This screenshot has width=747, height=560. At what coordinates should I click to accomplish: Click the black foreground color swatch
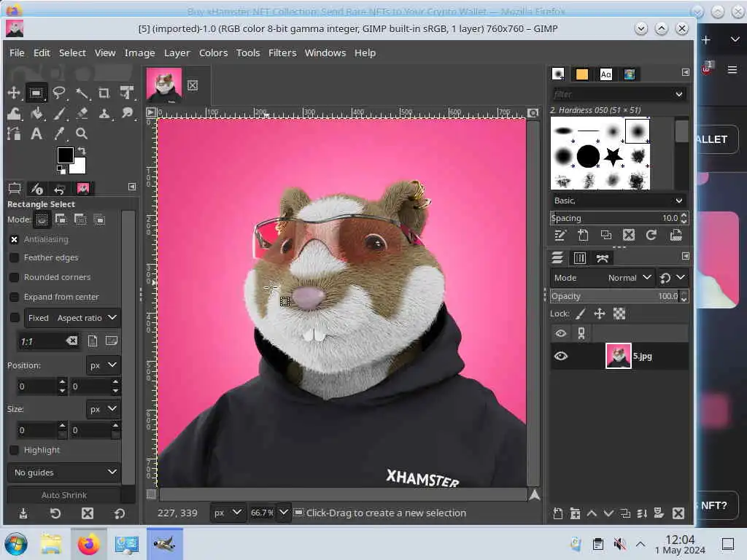pos(64,155)
